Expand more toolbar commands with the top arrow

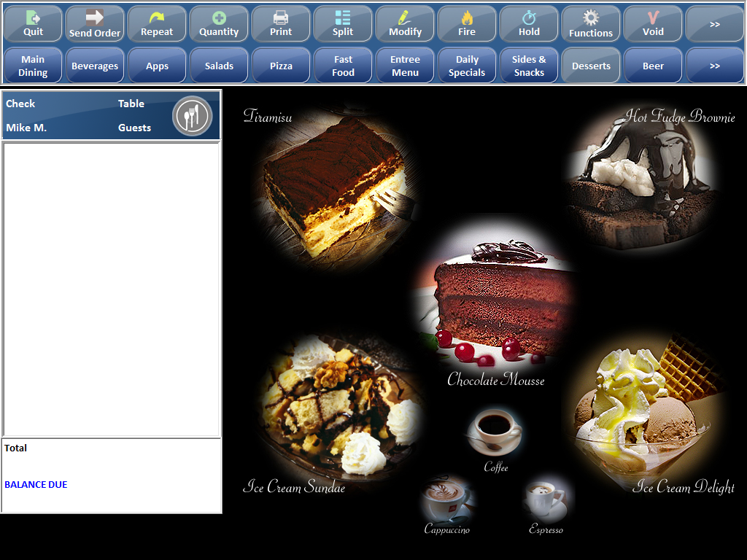pyautogui.click(x=714, y=23)
